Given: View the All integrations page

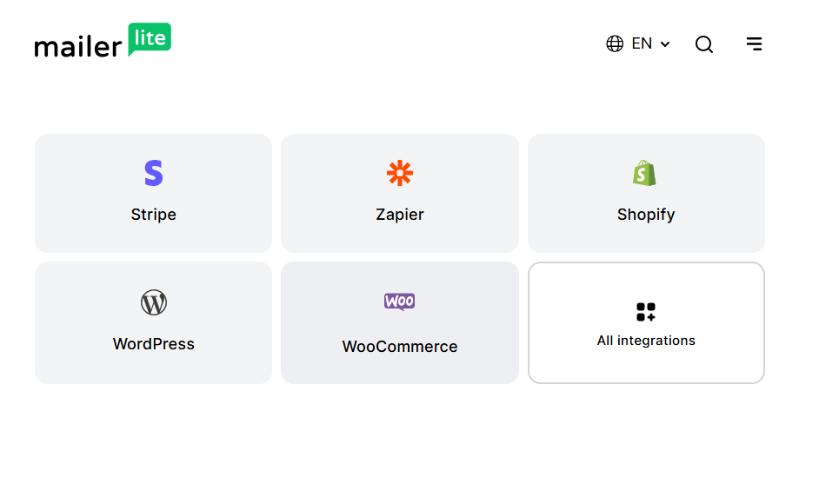Looking at the screenshot, I should pos(645,322).
